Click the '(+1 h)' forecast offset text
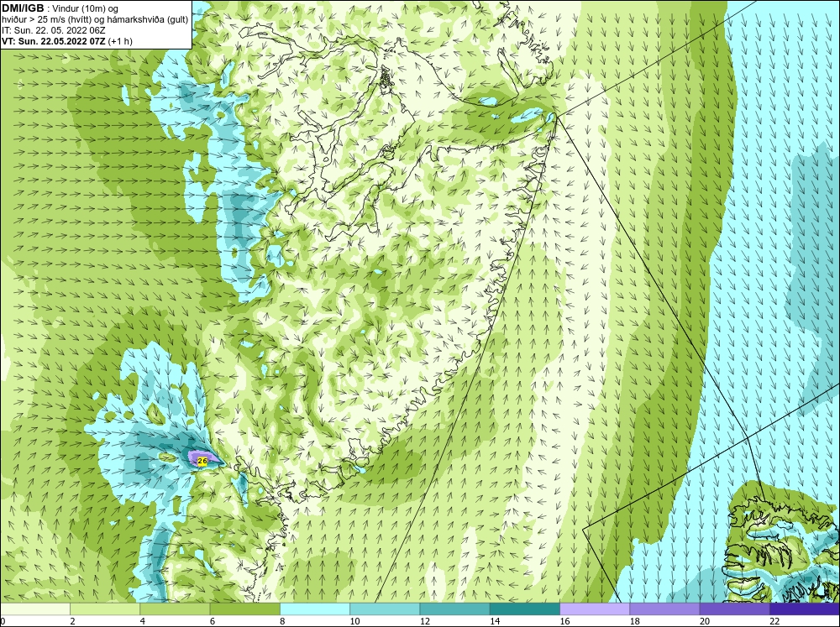Screen dimensions: 840x627 [x=120, y=41]
